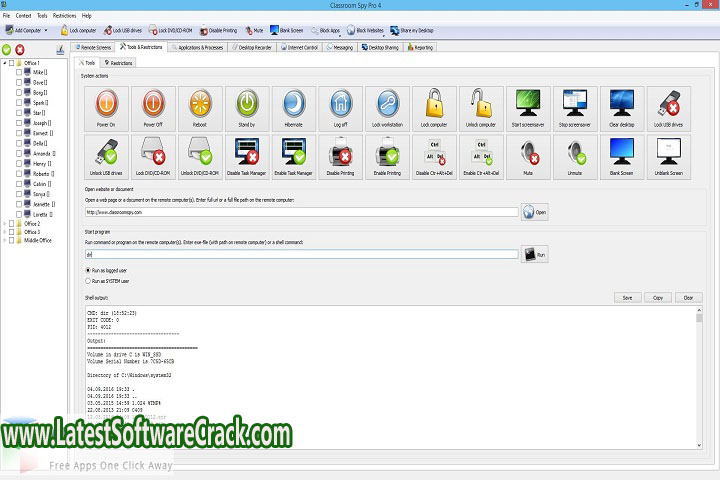Tick the checkbox for Amanda
The height and width of the screenshot is (480, 720).
(19, 153)
